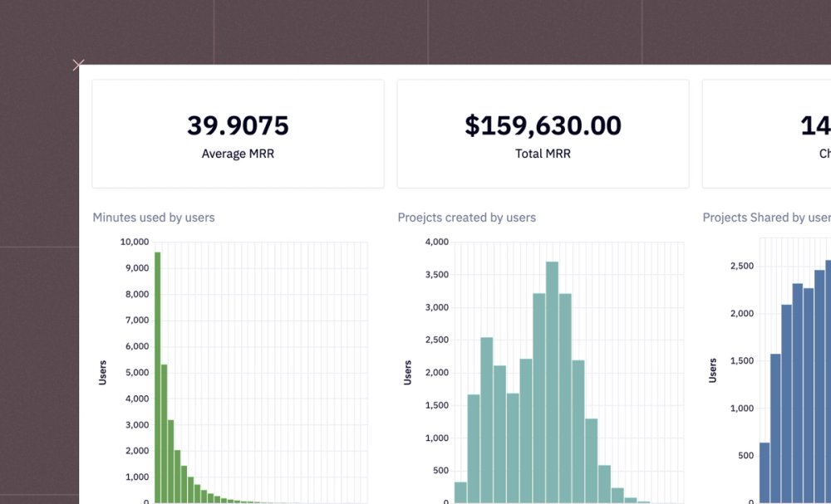Click the 39.9075 average value
This screenshot has height=504, width=831.
point(238,125)
